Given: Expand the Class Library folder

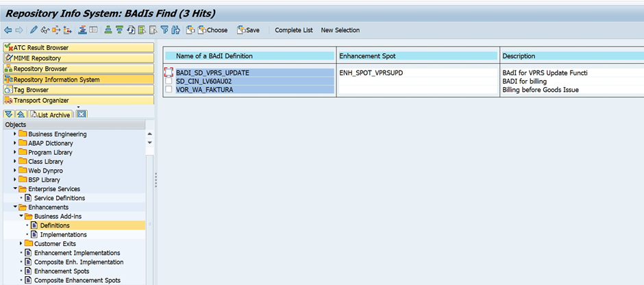Looking at the screenshot, I should tap(15, 162).
